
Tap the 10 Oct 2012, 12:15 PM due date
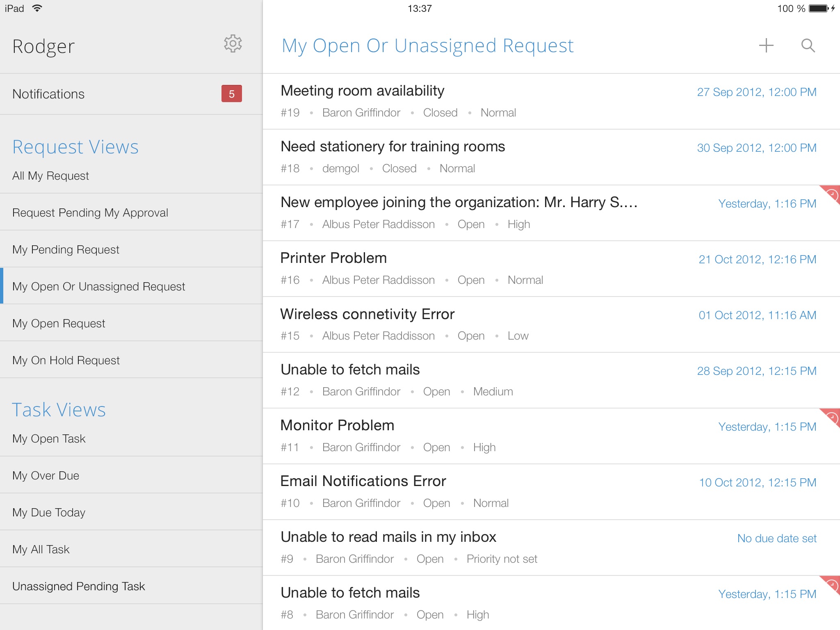pos(758,483)
